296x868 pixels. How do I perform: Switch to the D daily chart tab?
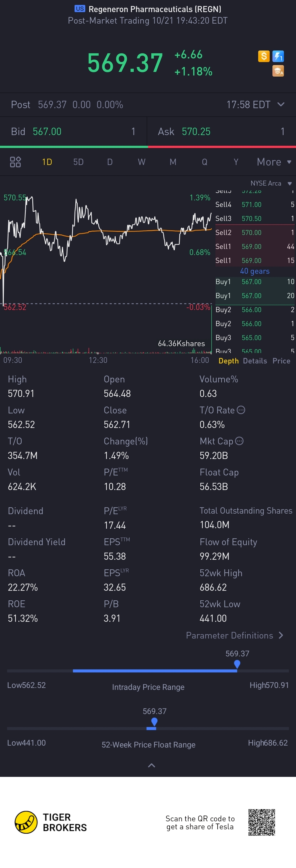[110, 162]
